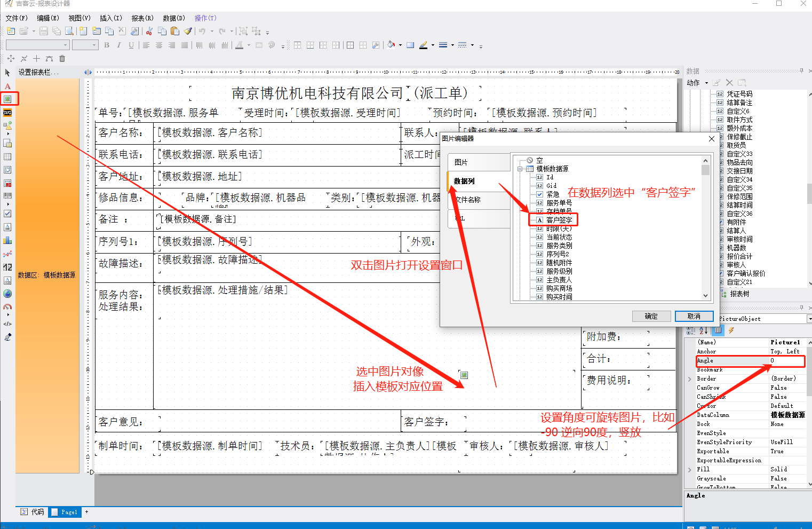Show Events lightning tab in properties
Viewport: 812px width, 529px height.
pos(731,330)
